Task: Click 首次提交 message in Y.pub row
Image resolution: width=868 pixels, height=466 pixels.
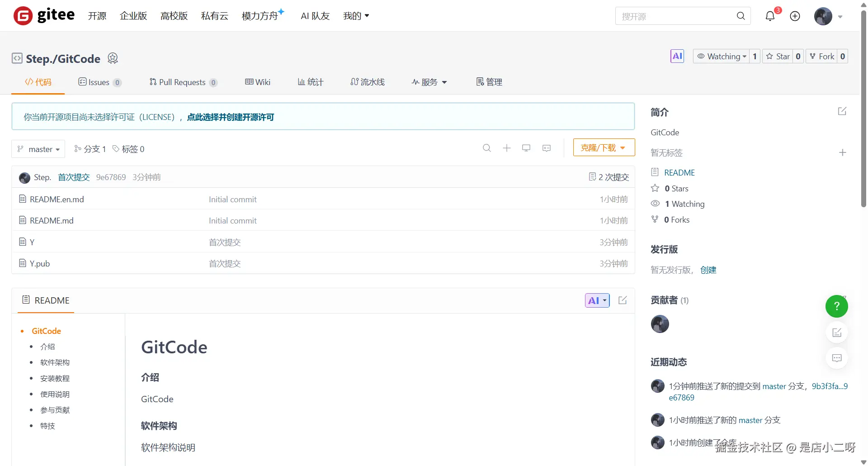Action: point(225,264)
